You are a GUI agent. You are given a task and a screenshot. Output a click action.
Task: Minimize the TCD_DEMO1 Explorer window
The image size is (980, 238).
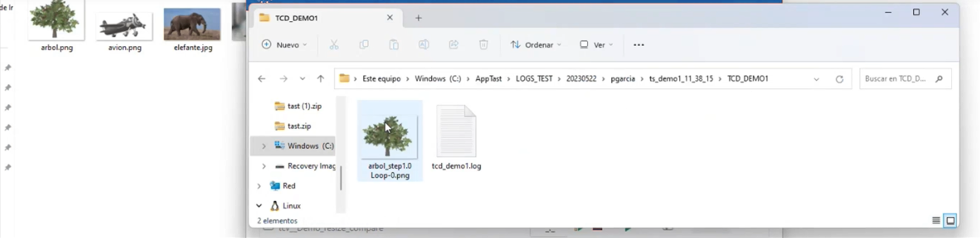pyautogui.click(x=888, y=12)
